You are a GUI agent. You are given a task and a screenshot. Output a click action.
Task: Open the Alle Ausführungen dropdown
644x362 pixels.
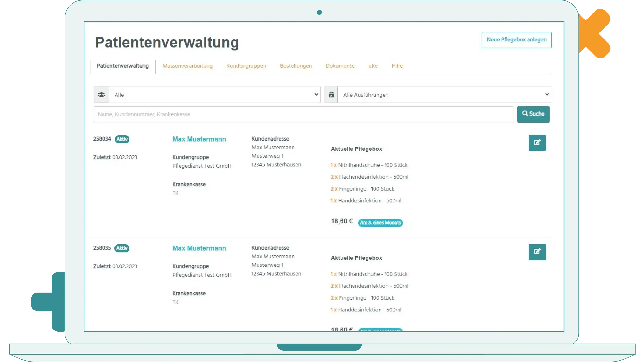click(x=444, y=95)
